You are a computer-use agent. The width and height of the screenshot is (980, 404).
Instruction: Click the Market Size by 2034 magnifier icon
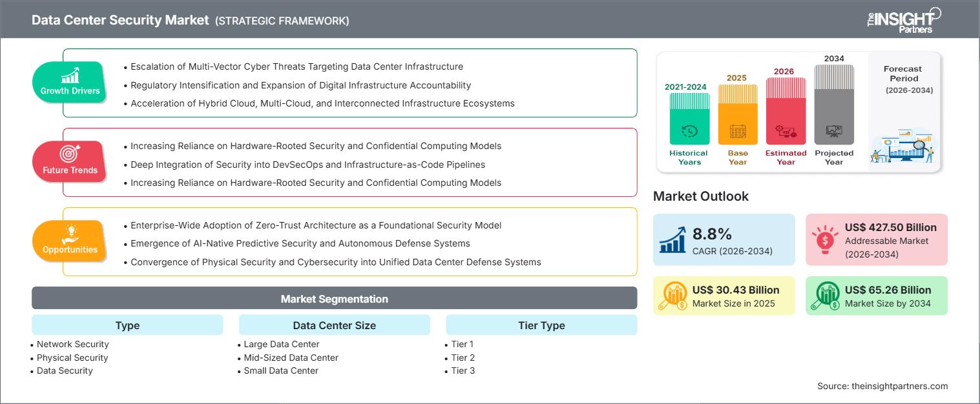point(825,296)
